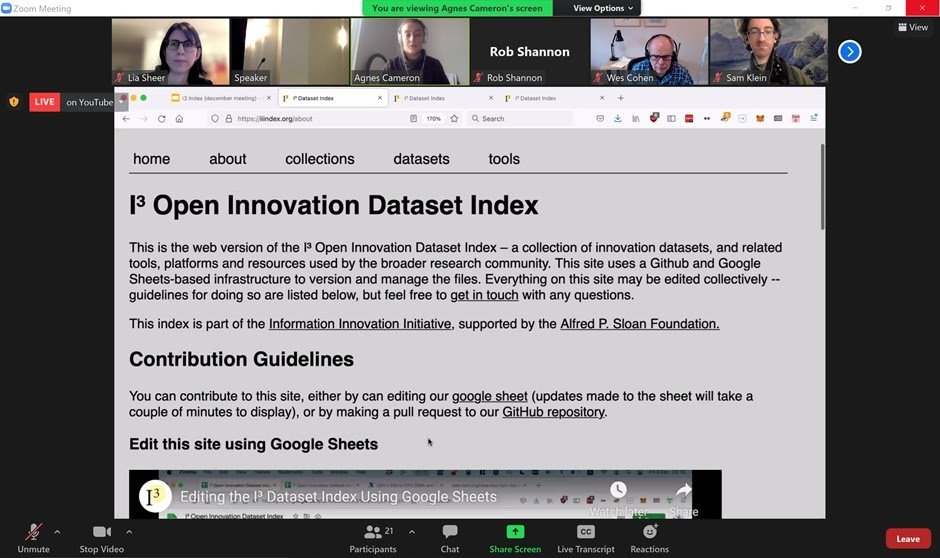Close the active Dataset Index browser tab

pyautogui.click(x=379, y=98)
